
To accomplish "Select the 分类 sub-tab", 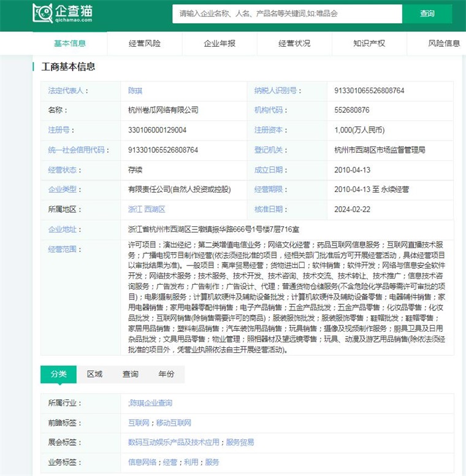I will click(x=58, y=374).
